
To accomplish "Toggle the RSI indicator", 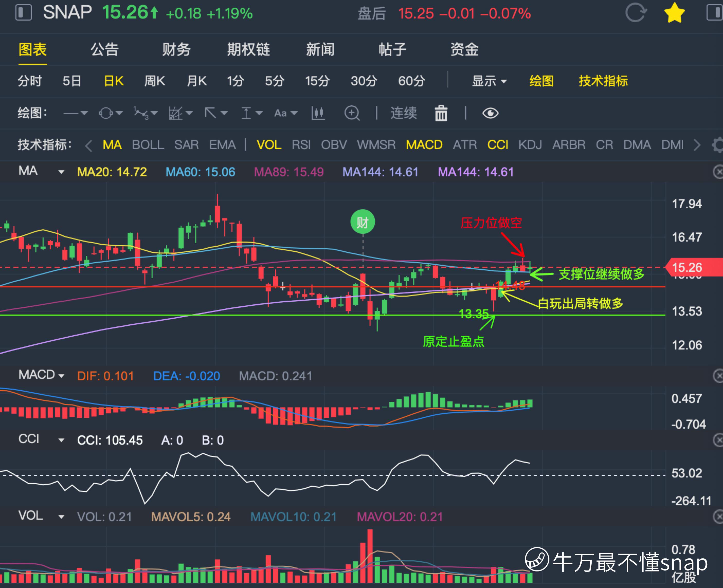I will click(x=301, y=145).
